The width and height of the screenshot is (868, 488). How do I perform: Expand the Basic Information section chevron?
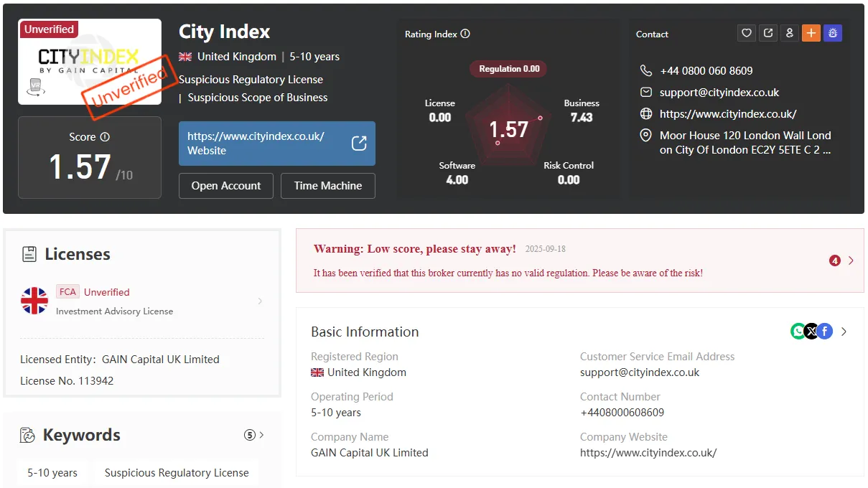tap(844, 332)
